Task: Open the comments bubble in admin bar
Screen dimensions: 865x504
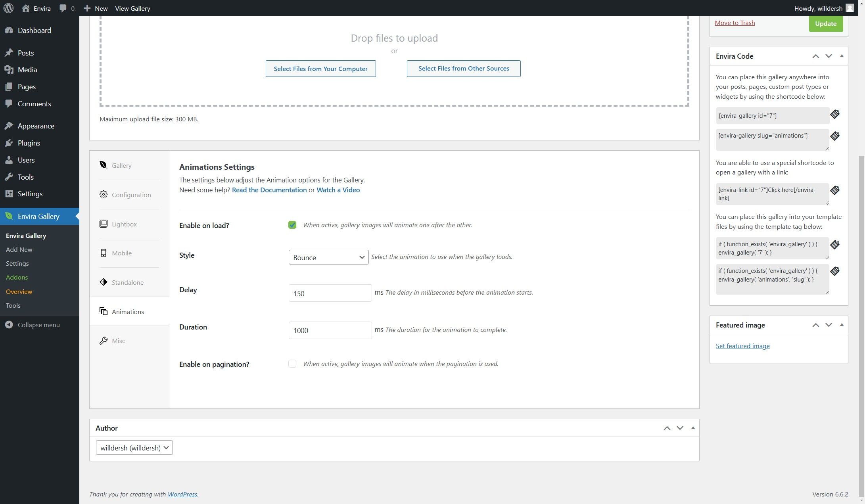Action: [x=63, y=8]
